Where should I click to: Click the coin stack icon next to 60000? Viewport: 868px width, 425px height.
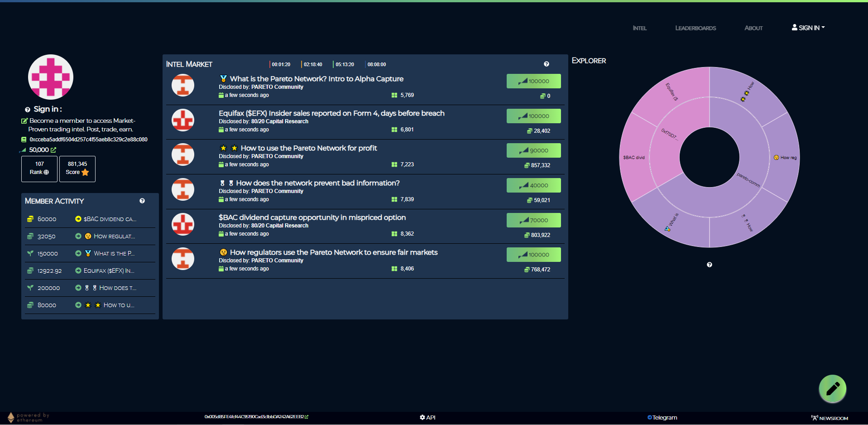(30, 219)
